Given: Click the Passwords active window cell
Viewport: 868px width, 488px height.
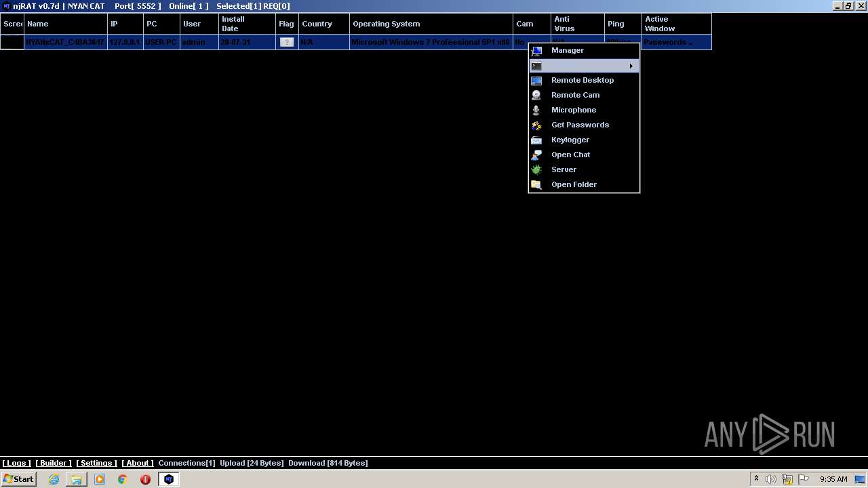Looking at the screenshot, I should click(677, 42).
